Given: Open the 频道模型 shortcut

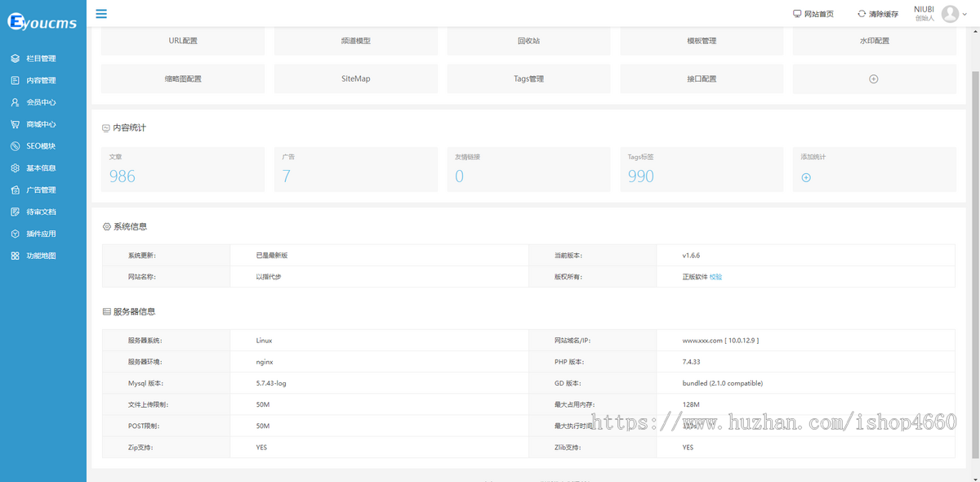Looking at the screenshot, I should tap(356, 41).
